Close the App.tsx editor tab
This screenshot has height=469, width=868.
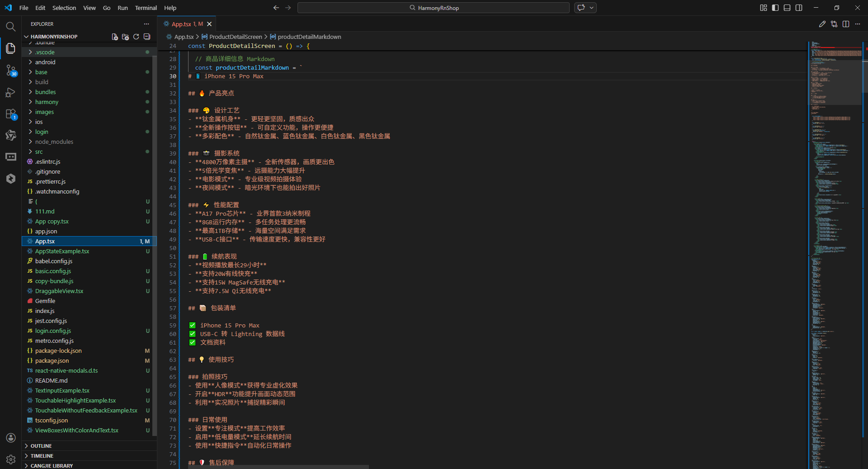(x=209, y=24)
